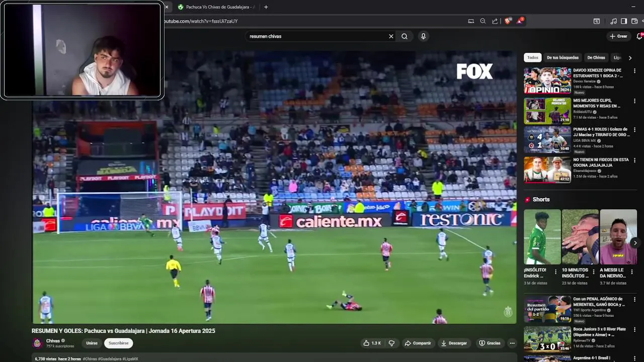This screenshot has height=362, width=644.
Task: Open a new browser tab with plus
Action: coord(266,7)
